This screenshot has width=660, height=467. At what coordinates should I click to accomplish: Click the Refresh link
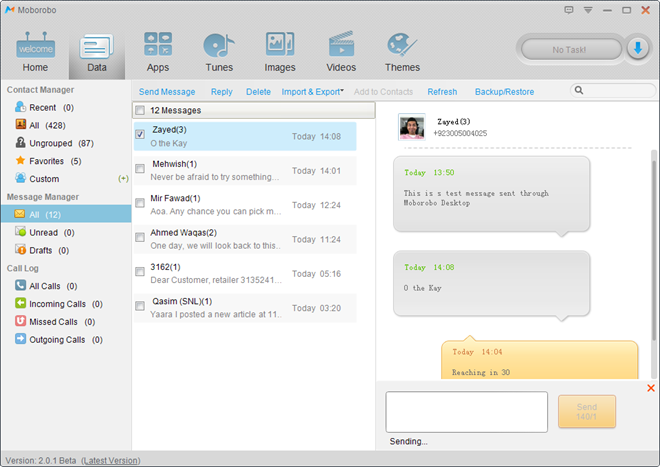442,92
